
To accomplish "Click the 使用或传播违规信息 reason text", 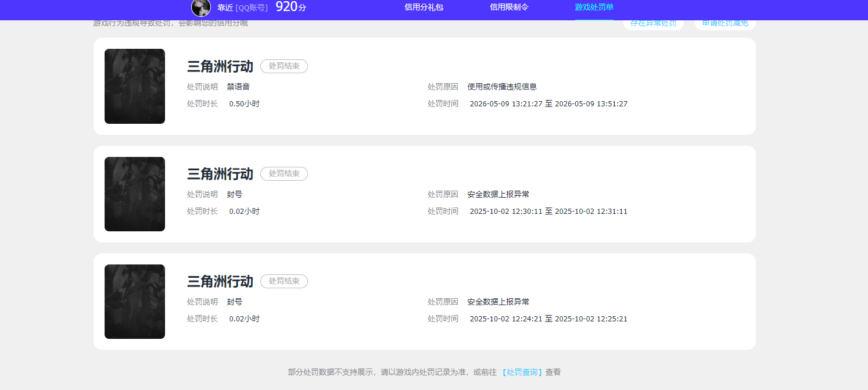I will pyautogui.click(x=502, y=87).
